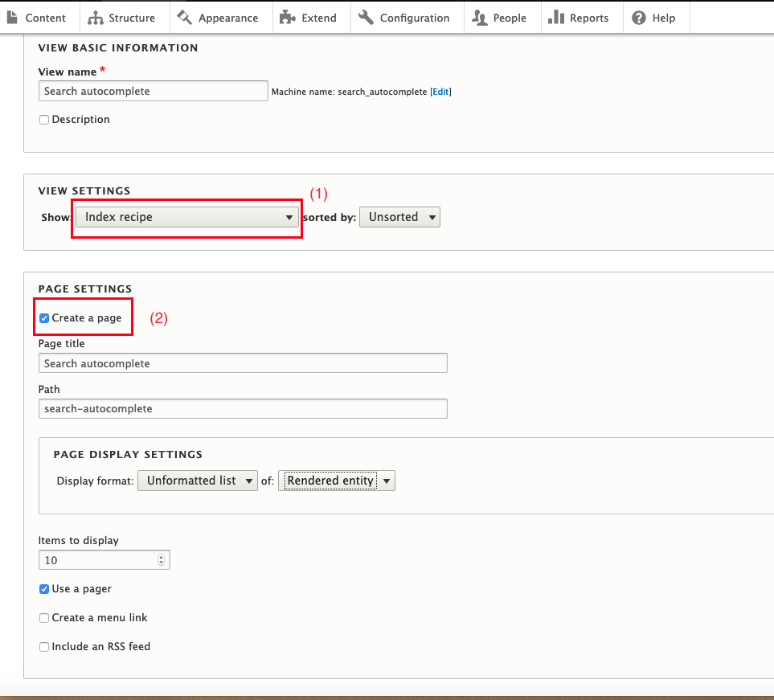
Task: Click the Items to display number stepper
Action: 161,560
